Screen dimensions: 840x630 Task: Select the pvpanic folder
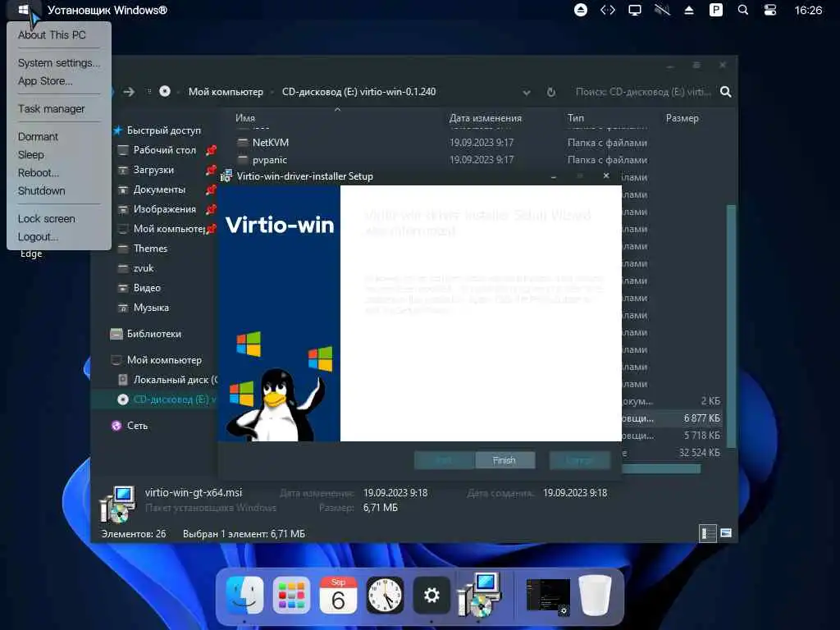pos(269,160)
